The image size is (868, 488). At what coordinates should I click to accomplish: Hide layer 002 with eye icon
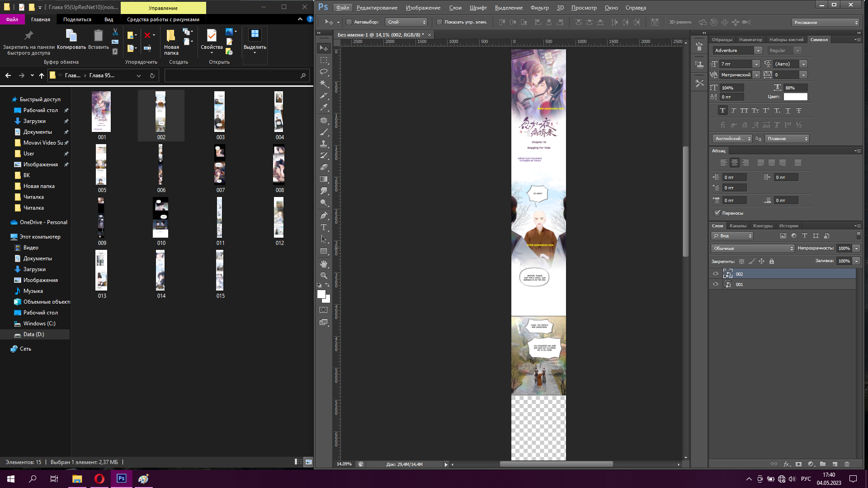715,274
